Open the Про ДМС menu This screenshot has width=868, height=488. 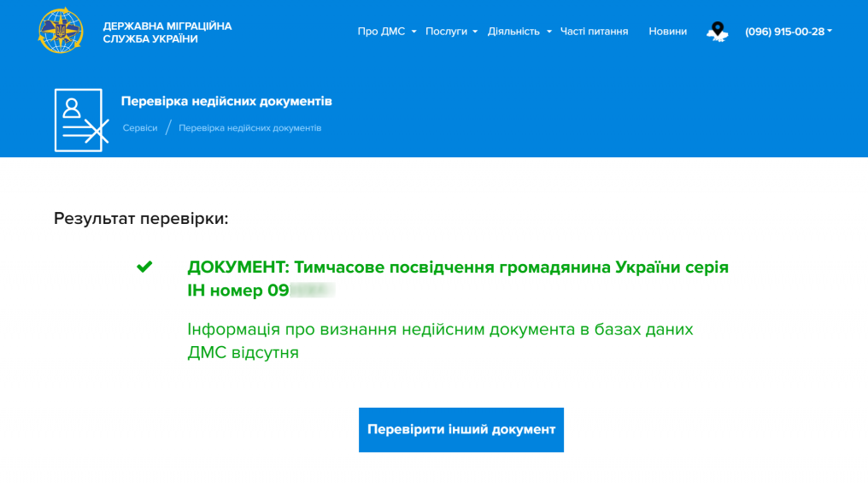[381, 32]
